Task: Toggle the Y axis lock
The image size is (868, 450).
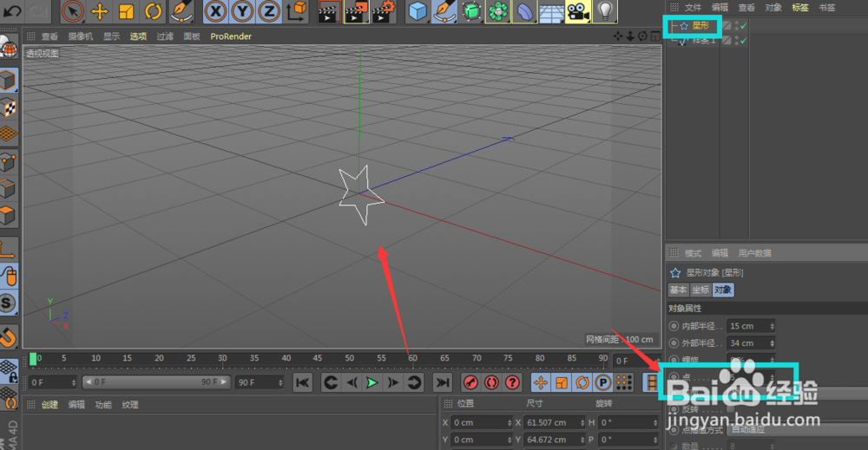Action: pyautogui.click(x=242, y=11)
